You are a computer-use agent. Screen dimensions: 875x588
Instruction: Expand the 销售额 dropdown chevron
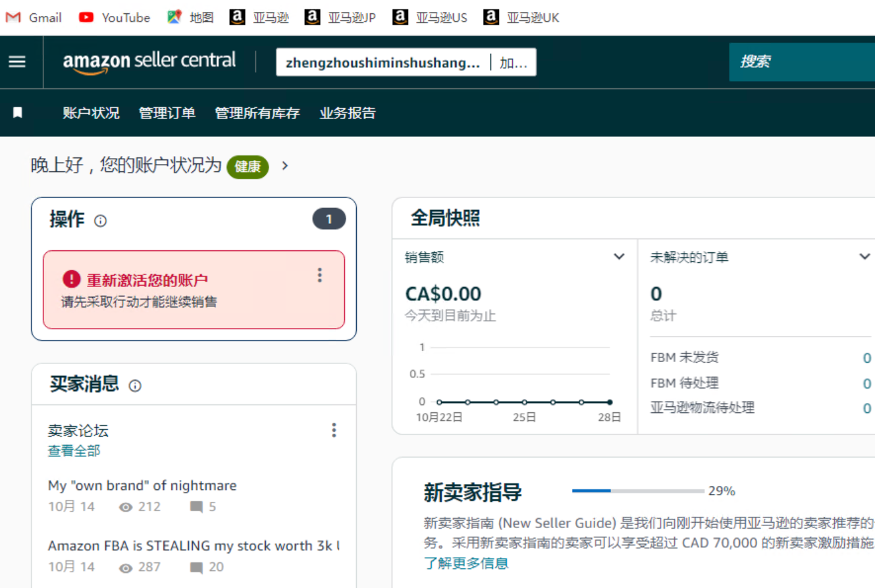pos(619,257)
